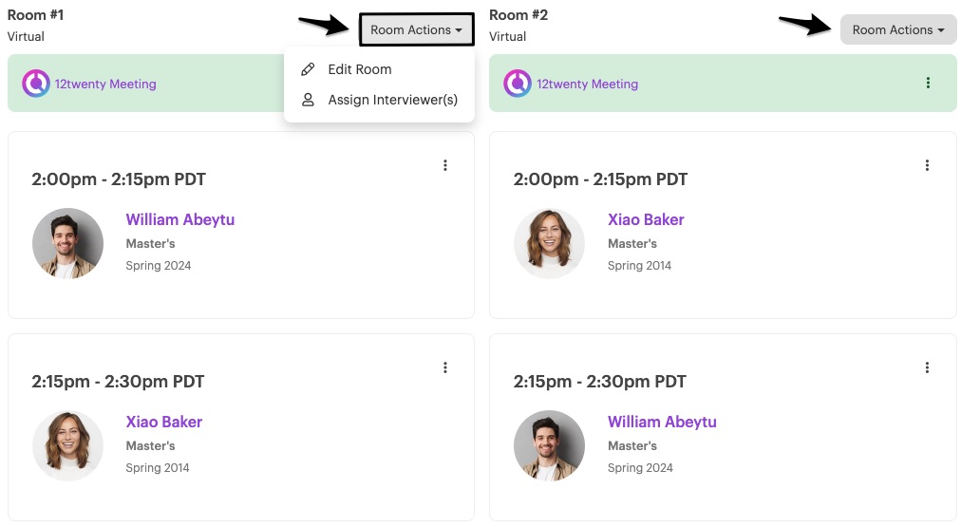
Task: Click the Room #1 heading
Action: point(36,15)
